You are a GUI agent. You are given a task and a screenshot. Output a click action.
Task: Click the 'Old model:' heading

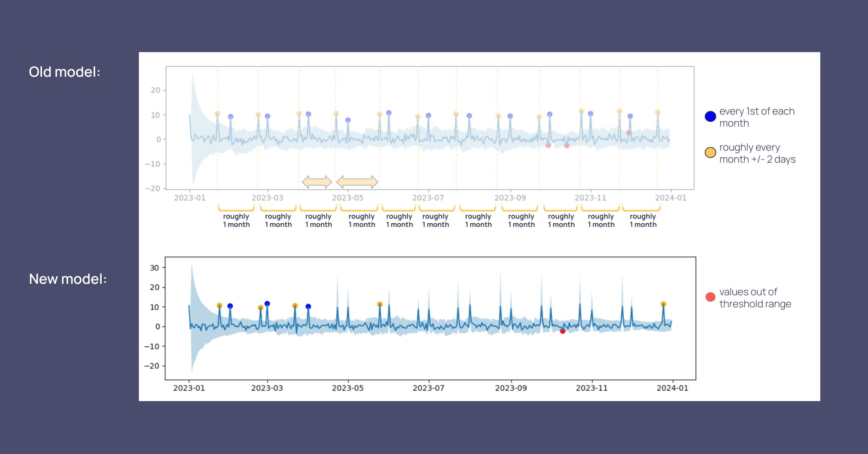point(64,72)
